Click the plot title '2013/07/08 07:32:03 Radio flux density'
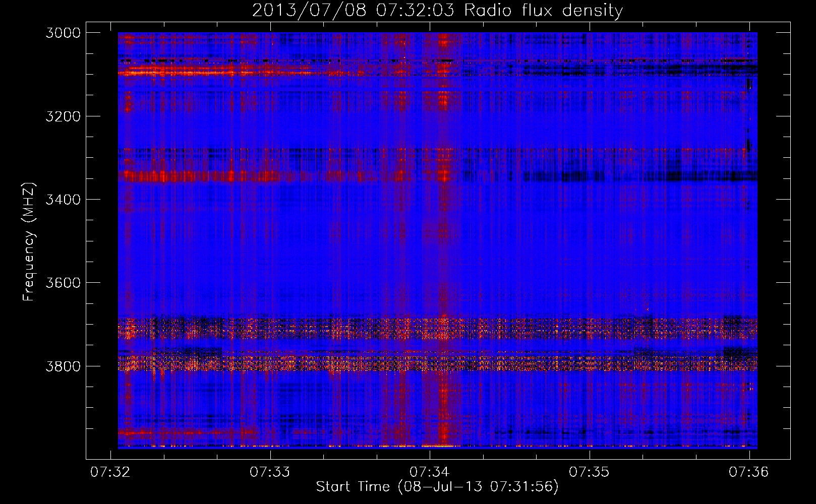Viewport: 816px width, 504px height. (x=437, y=10)
